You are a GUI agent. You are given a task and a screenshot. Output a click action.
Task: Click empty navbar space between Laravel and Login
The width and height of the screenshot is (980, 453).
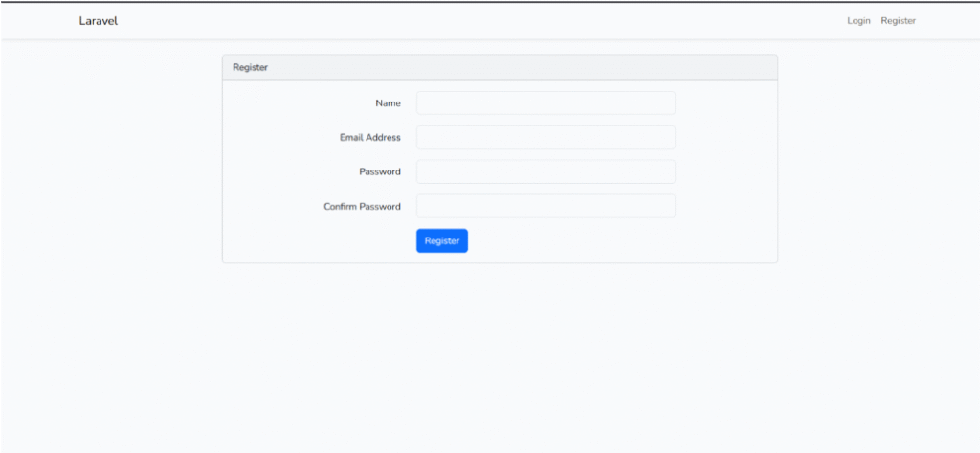pos(479,21)
